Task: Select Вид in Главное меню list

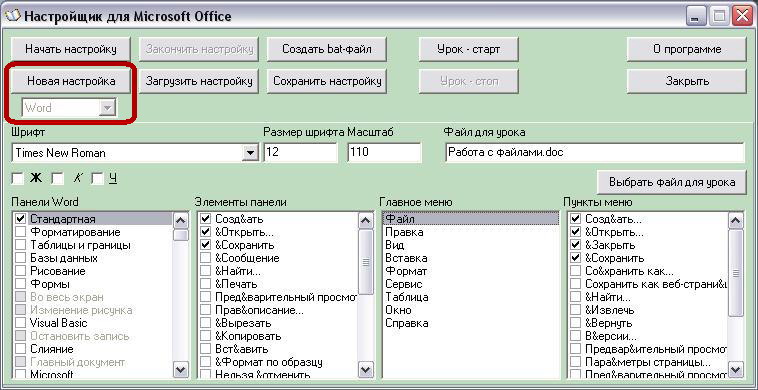Action: [470, 245]
